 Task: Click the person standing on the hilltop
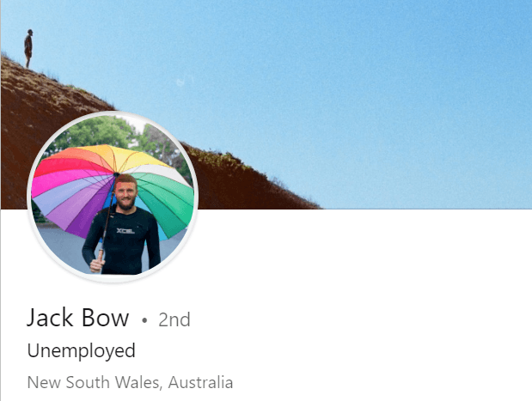[x=28, y=48]
